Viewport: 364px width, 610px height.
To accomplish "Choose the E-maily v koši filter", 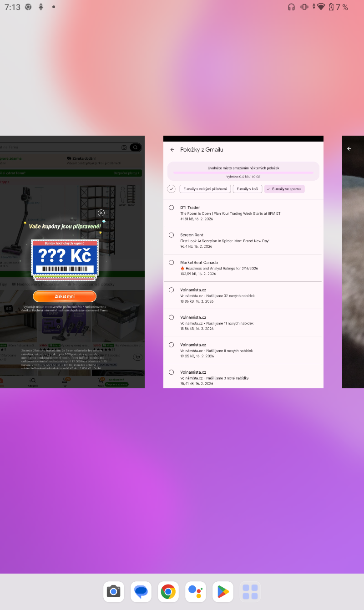I will click(248, 189).
